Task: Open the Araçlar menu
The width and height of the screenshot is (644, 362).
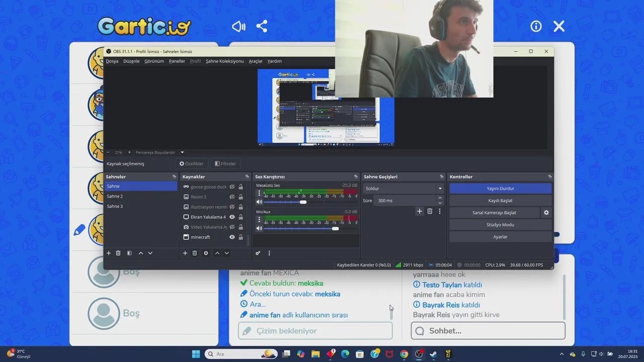Action: [x=256, y=61]
